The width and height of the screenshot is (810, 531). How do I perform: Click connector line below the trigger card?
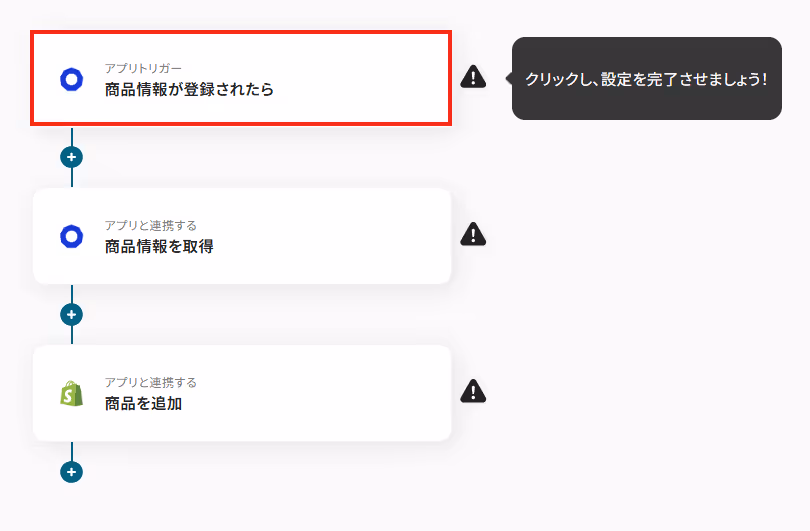click(71, 136)
